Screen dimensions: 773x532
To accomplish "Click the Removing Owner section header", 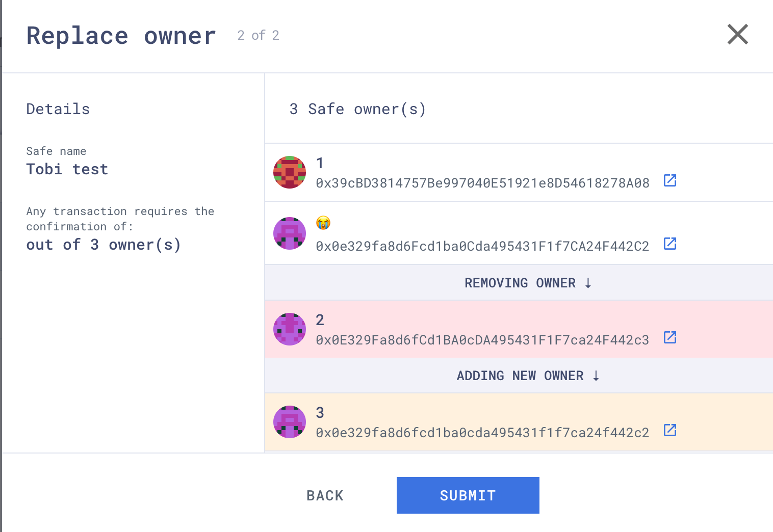I will [x=519, y=283].
